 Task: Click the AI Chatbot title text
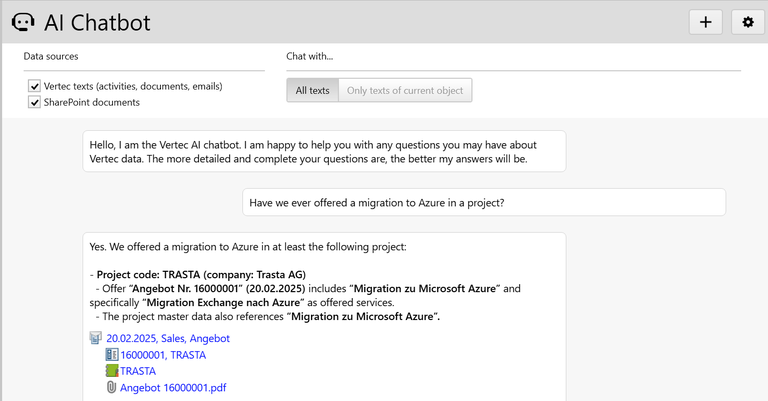click(x=97, y=23)
